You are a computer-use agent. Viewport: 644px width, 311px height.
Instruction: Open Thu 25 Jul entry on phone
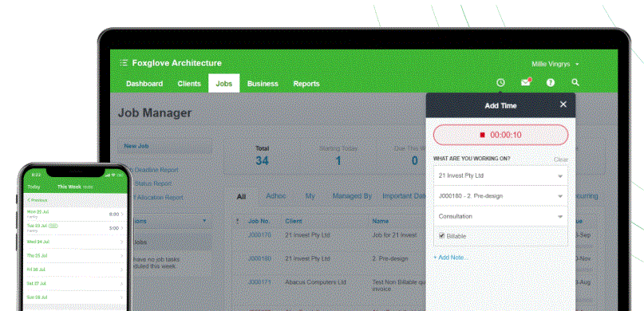tap(75, 256)
